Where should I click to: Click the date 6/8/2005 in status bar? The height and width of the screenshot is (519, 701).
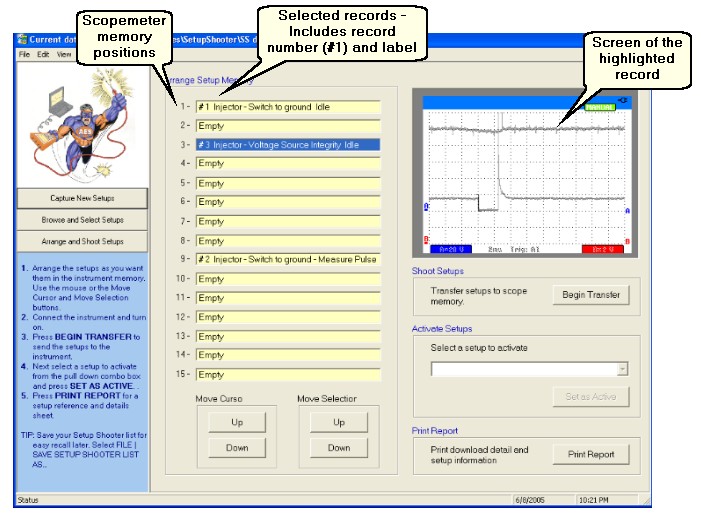(x=530, y=500)
